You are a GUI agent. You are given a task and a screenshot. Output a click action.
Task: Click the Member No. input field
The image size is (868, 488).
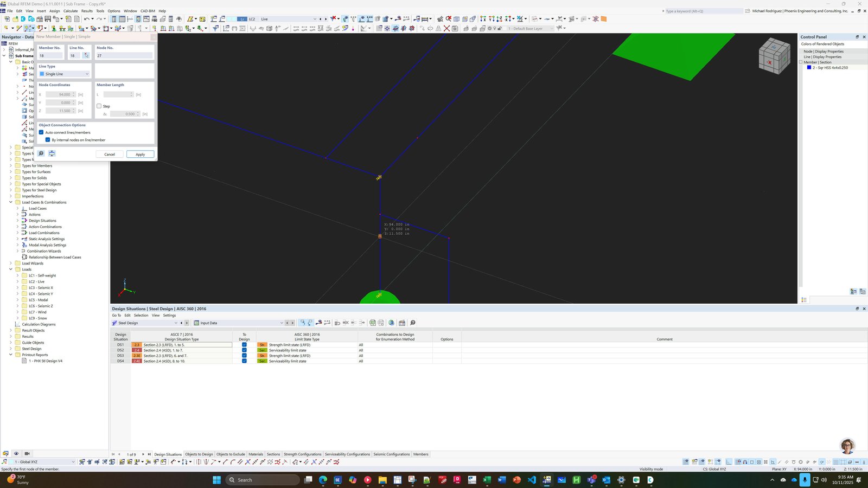pyautogui.click(x=50, y=55)
